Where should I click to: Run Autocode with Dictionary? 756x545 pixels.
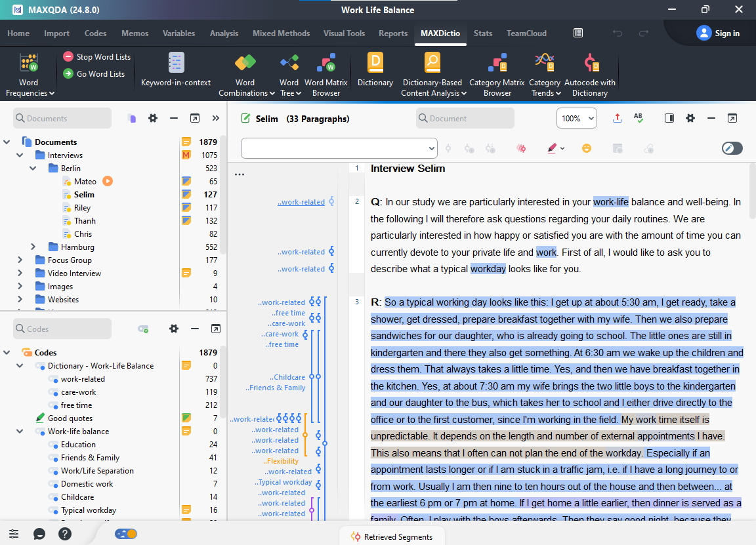590,75
